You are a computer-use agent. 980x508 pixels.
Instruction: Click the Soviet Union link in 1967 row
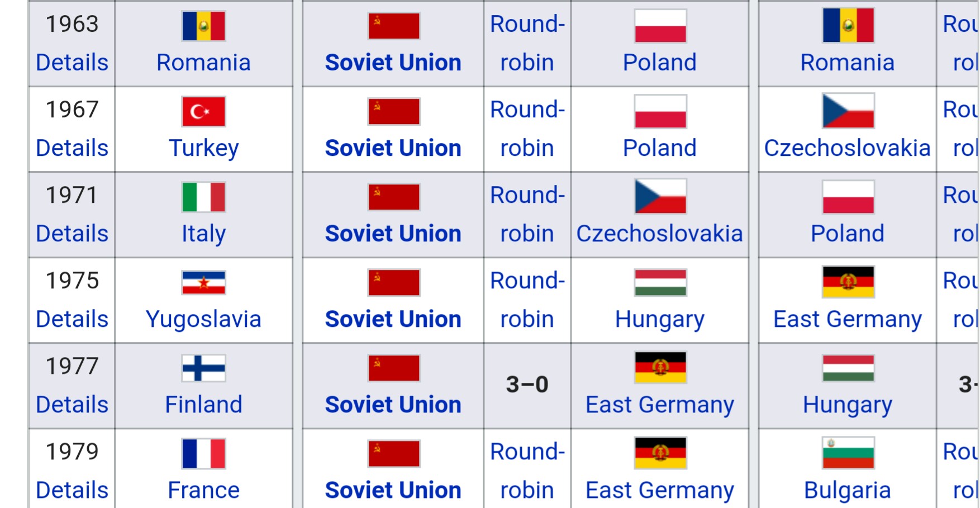(x=393, y=148)
